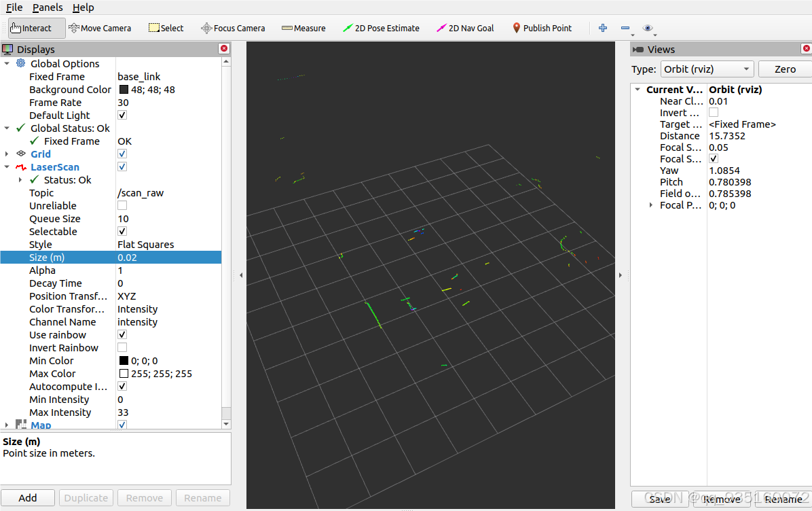Enable the Invert Z axis checkbox in Views

714,113
